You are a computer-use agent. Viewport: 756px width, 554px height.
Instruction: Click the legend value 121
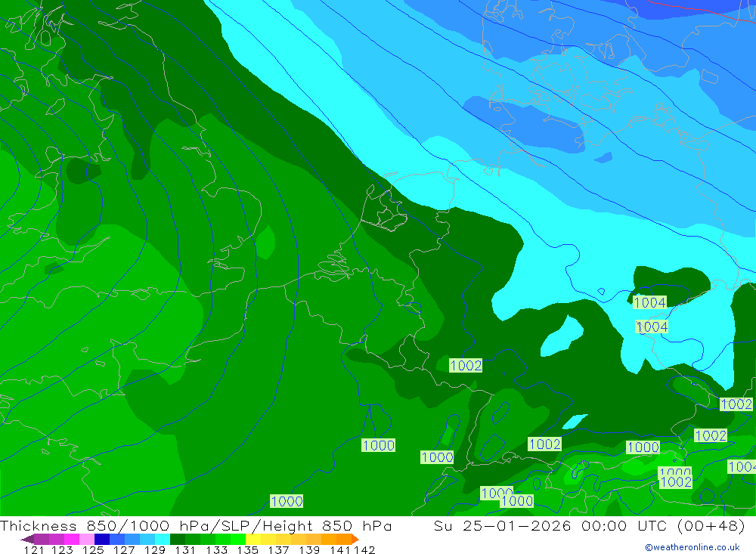[34, 550]
